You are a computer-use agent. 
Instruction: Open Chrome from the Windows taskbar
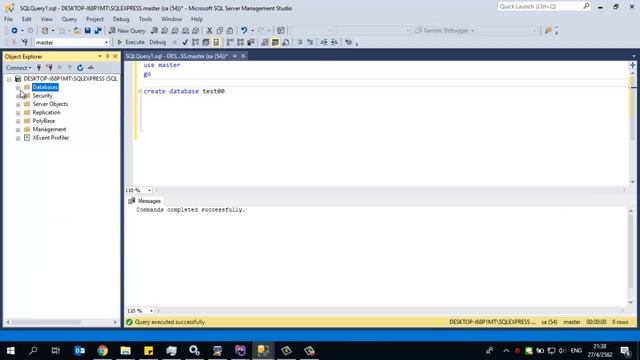[x=102, y=351]
